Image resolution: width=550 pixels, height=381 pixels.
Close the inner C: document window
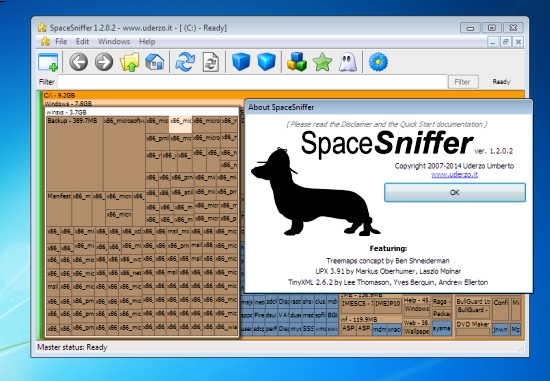point(518,42)
